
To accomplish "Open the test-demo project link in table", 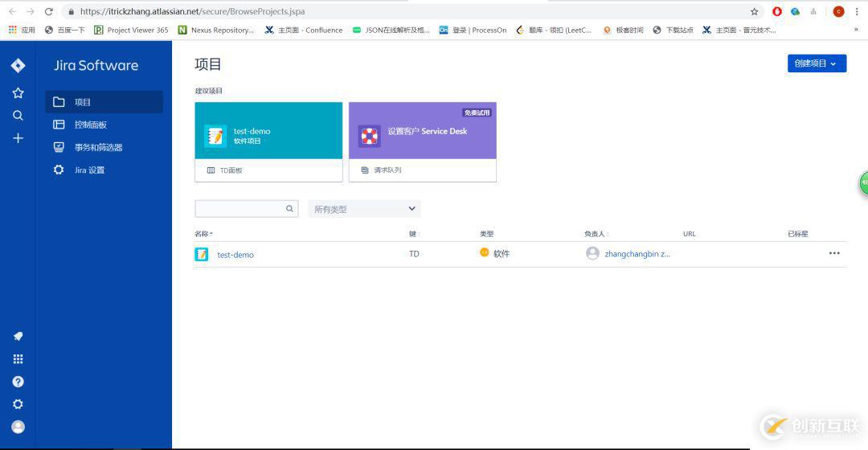I will (235, 255).
